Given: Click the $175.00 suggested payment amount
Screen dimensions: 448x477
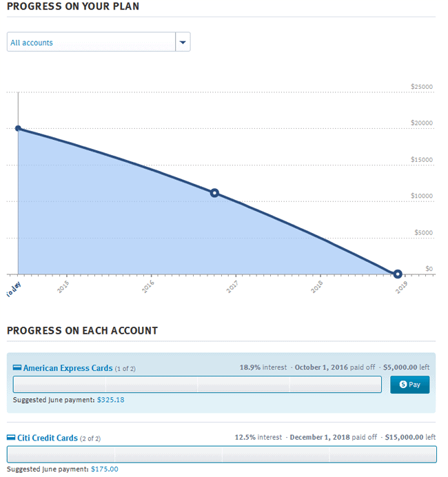Looking at the screenshot, I should [105, 469].
